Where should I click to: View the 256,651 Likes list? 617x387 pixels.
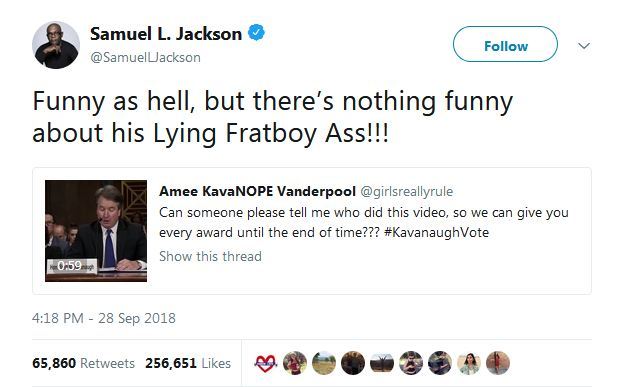188,363
